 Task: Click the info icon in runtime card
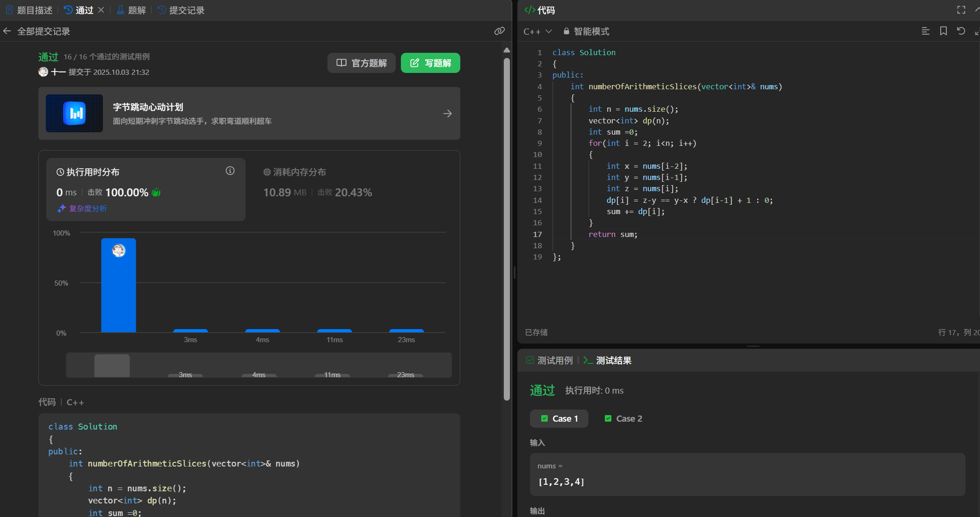(x=230, y=171)
